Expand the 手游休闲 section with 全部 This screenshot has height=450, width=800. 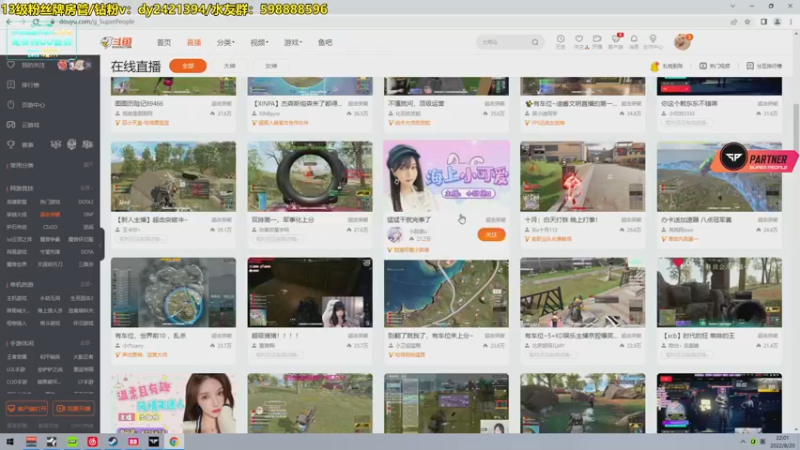[x=86, y=343]
